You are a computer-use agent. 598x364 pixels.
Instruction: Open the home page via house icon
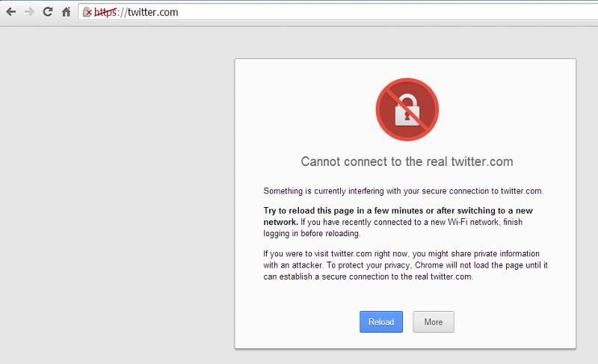point(67,12)
